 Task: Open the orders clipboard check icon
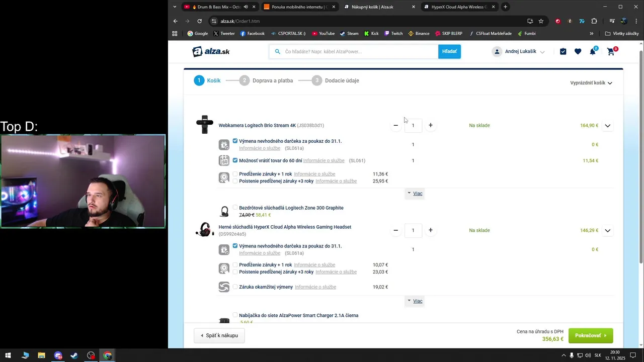pos(563,51)
